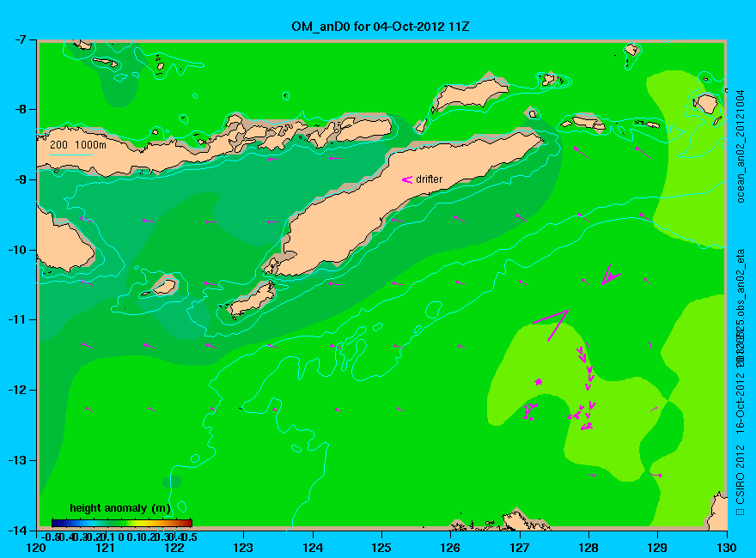The width and height of the screenshot is (756, 558).
Task: Click longitude tick label 121
Action: click(x=105, y=548)
